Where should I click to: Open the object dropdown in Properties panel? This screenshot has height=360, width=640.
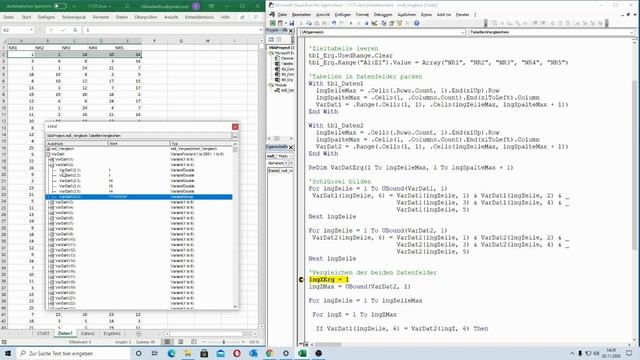(291, 156)
